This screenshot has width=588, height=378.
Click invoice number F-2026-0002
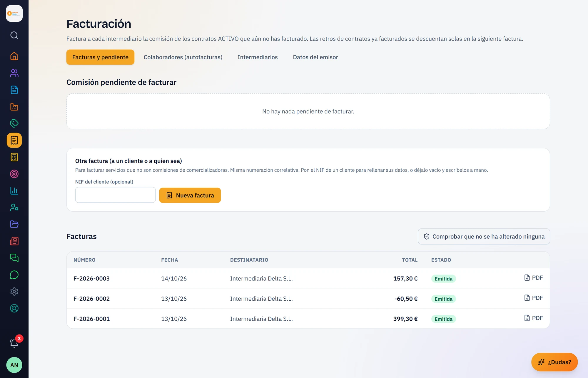pyautogui.click(x=91, y=299)
